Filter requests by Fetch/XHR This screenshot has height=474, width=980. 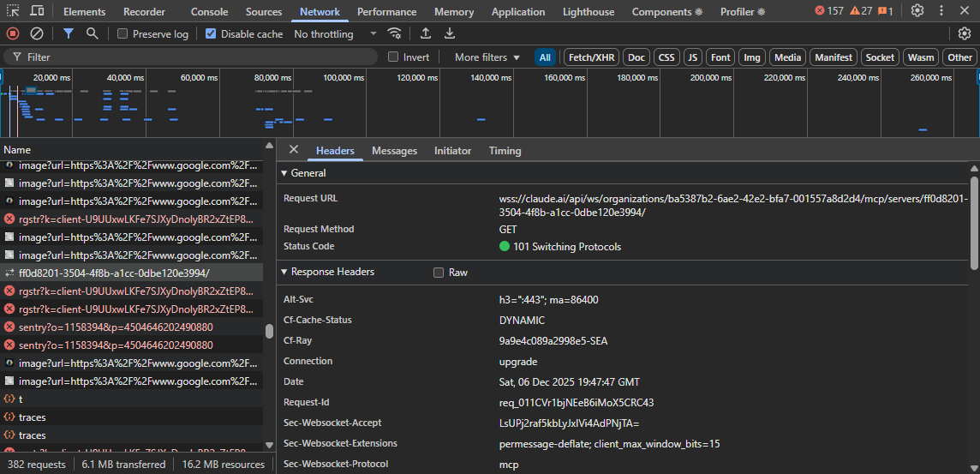coord(591,57)
